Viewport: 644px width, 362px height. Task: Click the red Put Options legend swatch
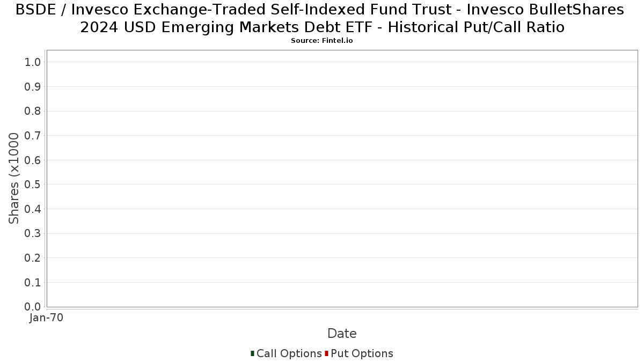coord(326,353)
